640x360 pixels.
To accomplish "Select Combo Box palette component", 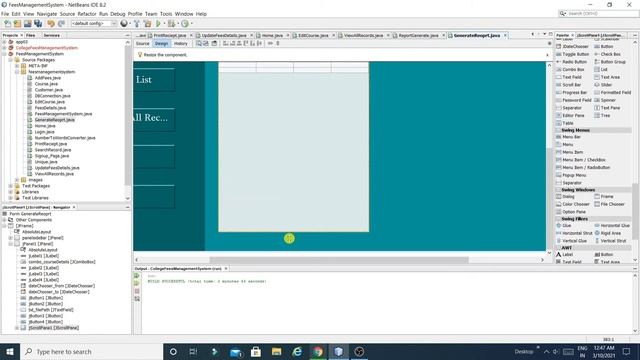I will (570, 69).
